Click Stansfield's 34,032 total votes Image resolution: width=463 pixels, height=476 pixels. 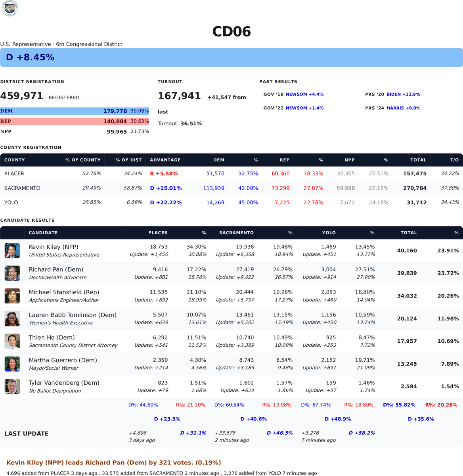(407, 296)
